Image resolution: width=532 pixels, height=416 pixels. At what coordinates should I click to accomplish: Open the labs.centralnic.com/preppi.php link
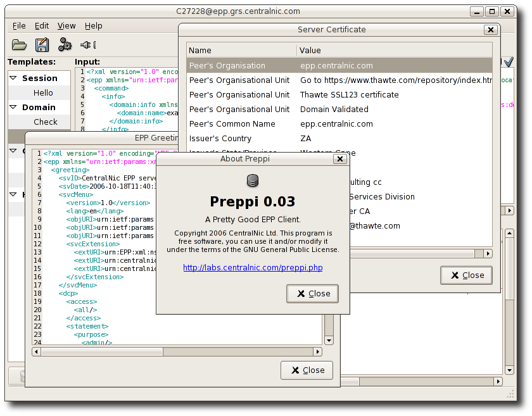(x=253, y=268)
